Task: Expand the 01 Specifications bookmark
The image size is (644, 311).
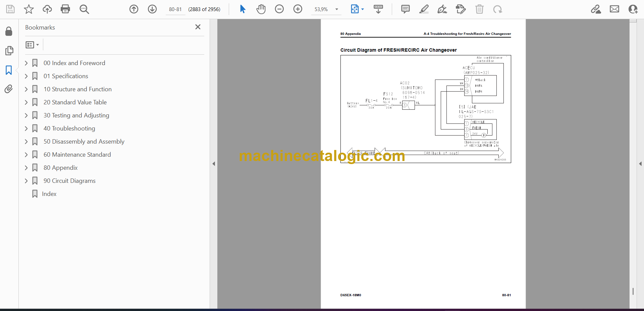Action: (x=26, y=76)
